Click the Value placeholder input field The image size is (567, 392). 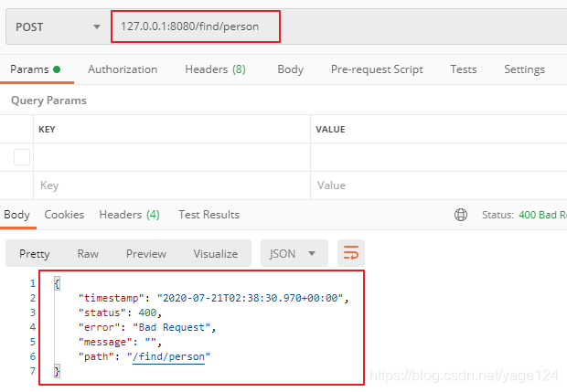(439, 185)
